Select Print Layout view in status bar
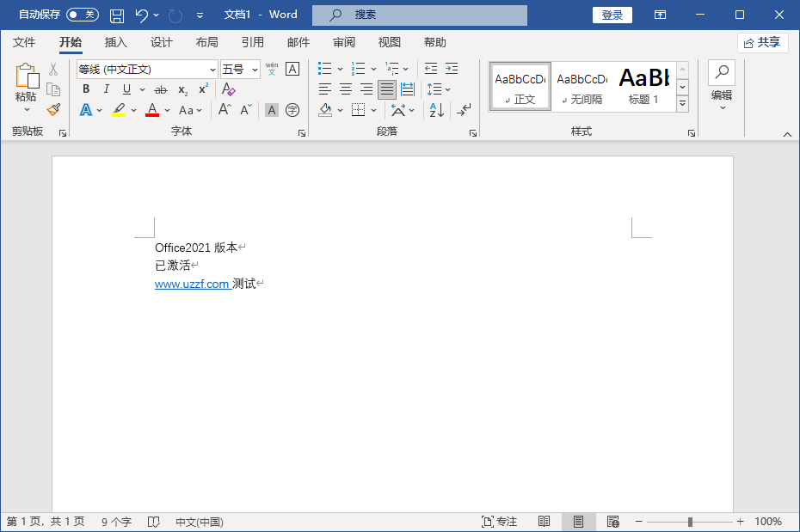800x532 pixels. tap(578, 522)
